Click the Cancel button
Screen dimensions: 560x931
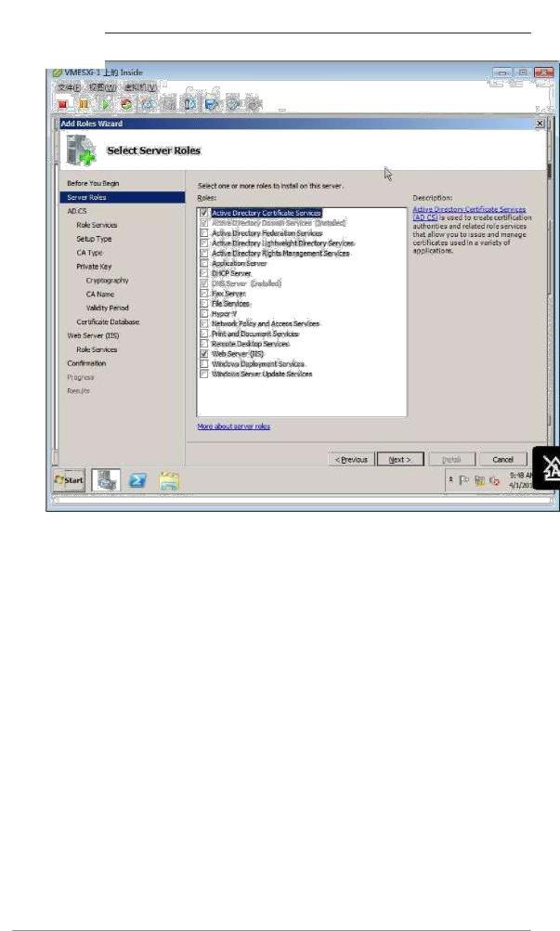[x=502, y=460]
